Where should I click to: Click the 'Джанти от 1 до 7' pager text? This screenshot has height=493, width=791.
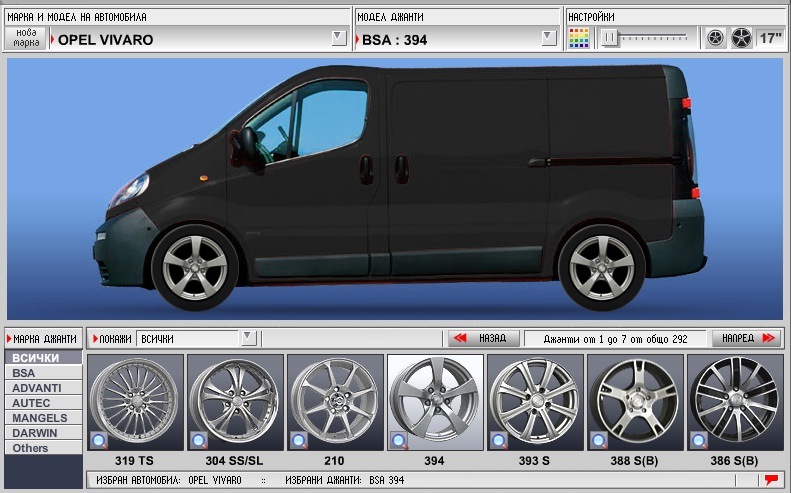click(615, 339)
